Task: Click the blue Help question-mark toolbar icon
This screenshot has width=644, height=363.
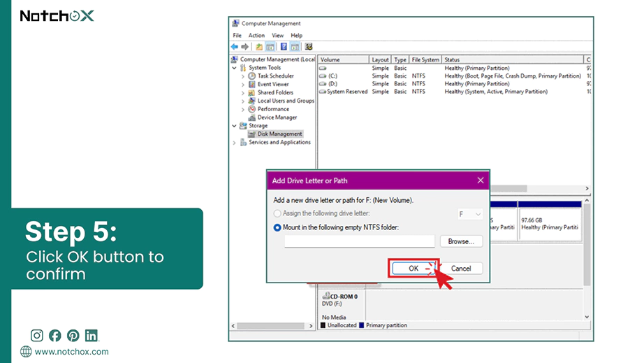Action: point(284,47)
